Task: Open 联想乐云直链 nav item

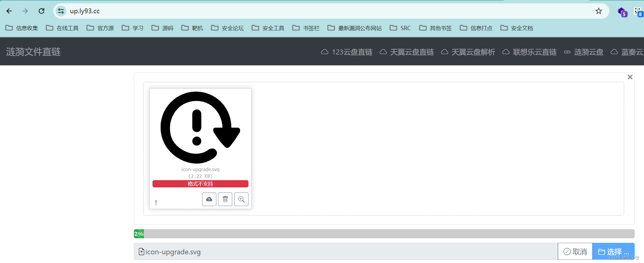Action: click(x=529, y=52)
